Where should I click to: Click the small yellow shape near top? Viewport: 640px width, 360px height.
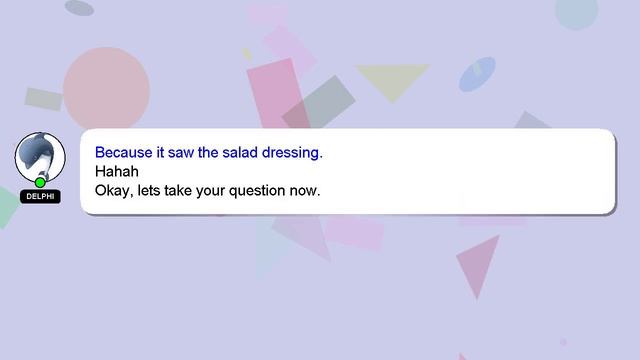coord(248,55)
